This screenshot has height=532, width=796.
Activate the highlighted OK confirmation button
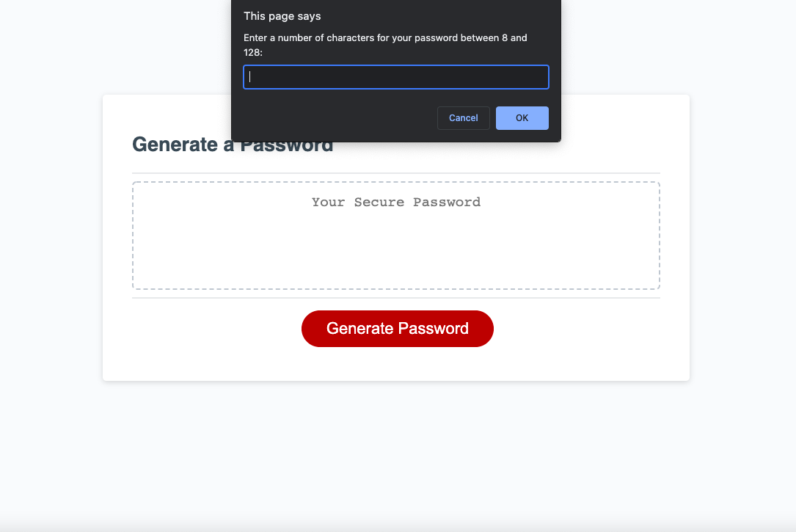(522, 117)
